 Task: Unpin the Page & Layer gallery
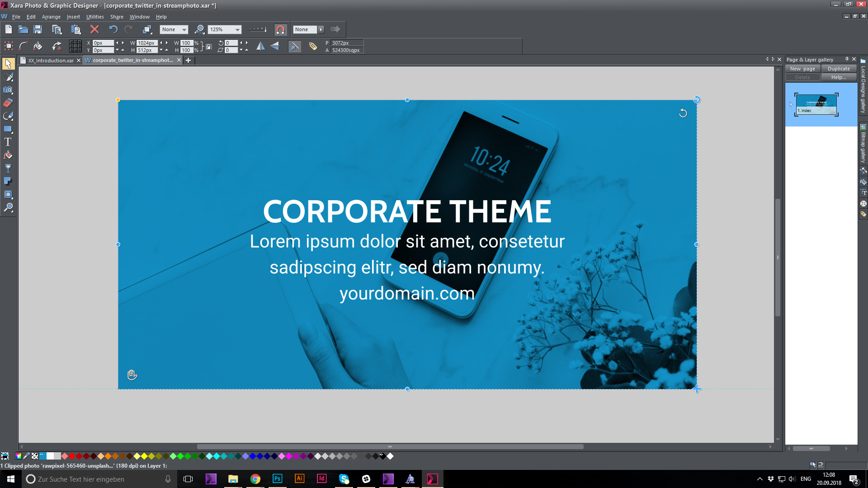847,59
